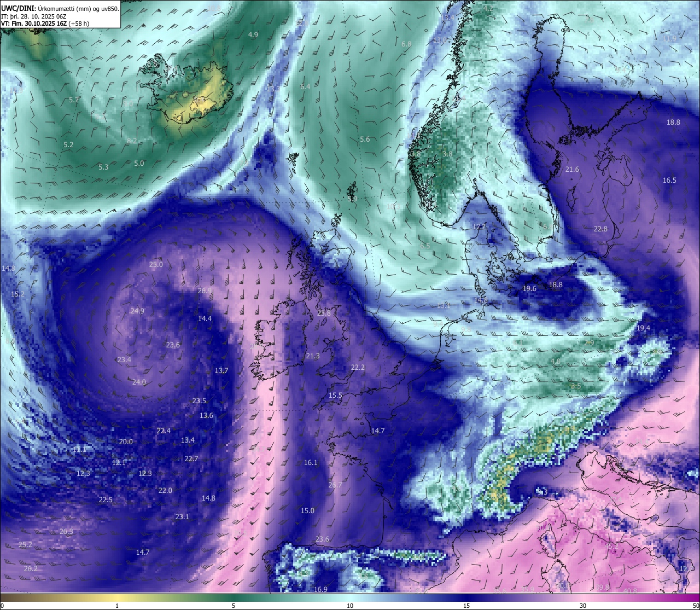Click the map value 26.9

point(205,291)
